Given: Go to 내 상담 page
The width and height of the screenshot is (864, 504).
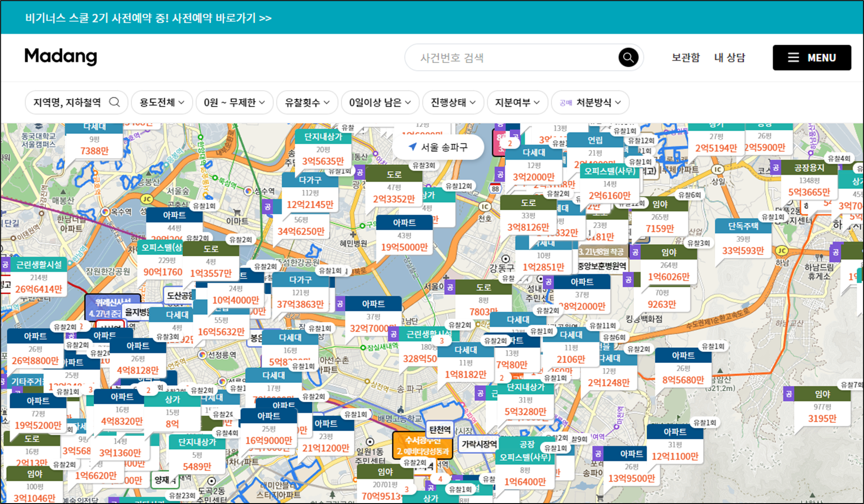Looking at the screenshot, I should (x=729, y=58).
